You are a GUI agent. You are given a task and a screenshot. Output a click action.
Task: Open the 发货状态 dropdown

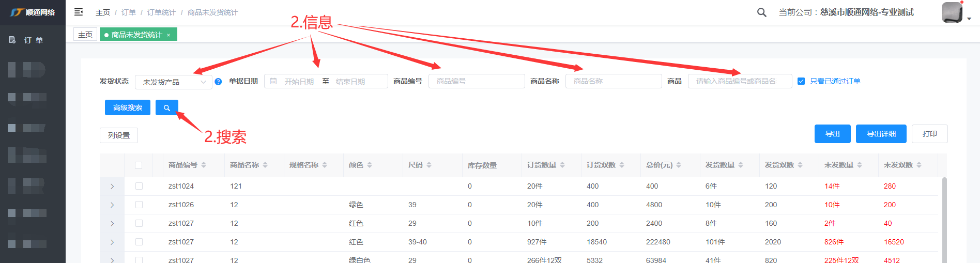coord(173,82)
